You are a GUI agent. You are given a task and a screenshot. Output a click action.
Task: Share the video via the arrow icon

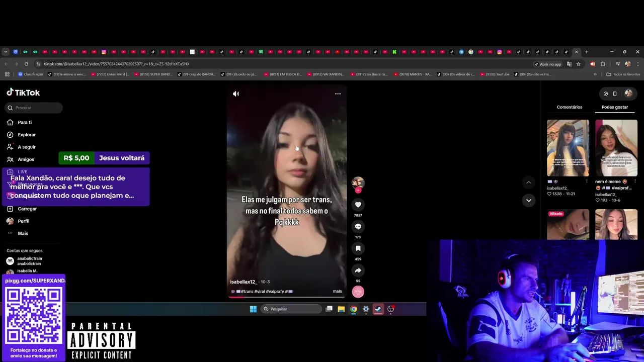[x=358, y=270]
